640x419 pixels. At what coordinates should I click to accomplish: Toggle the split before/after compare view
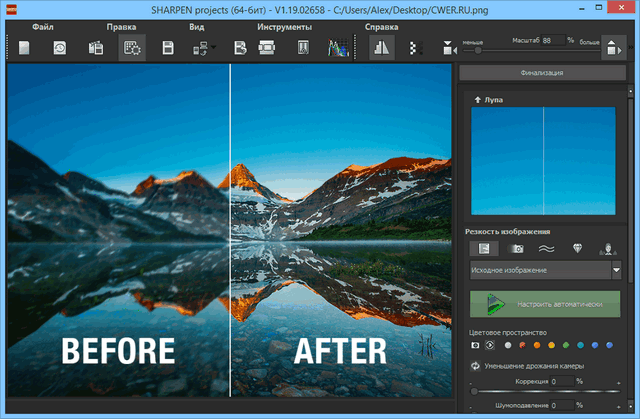381,47
